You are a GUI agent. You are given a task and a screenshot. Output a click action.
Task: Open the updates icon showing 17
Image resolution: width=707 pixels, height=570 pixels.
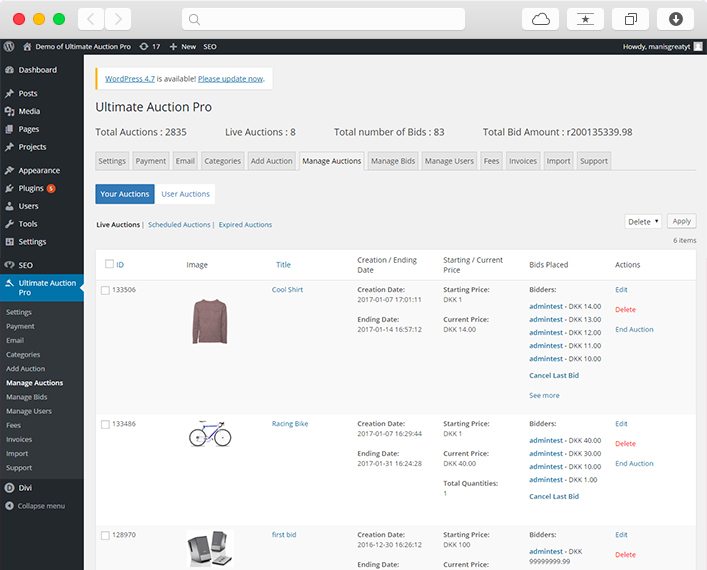144,46
